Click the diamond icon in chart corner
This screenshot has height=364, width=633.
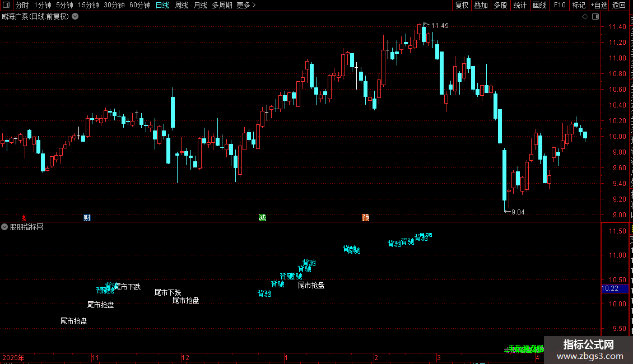tap(585, 17)
